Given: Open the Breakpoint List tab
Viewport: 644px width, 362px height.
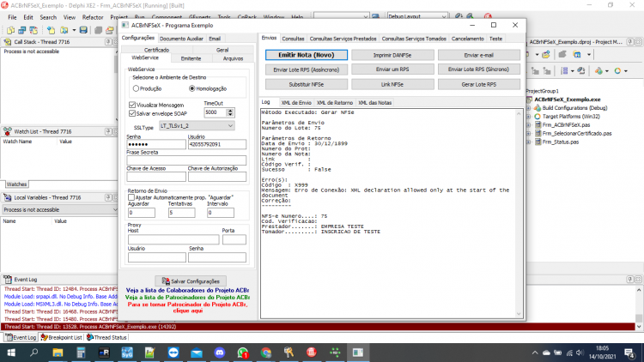Looking at the screenshot, I should [x=62, y=337].
